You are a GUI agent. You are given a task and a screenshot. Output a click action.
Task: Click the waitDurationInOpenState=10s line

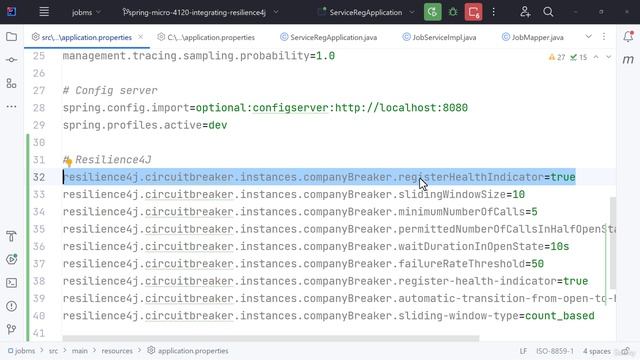pos(316,247)
